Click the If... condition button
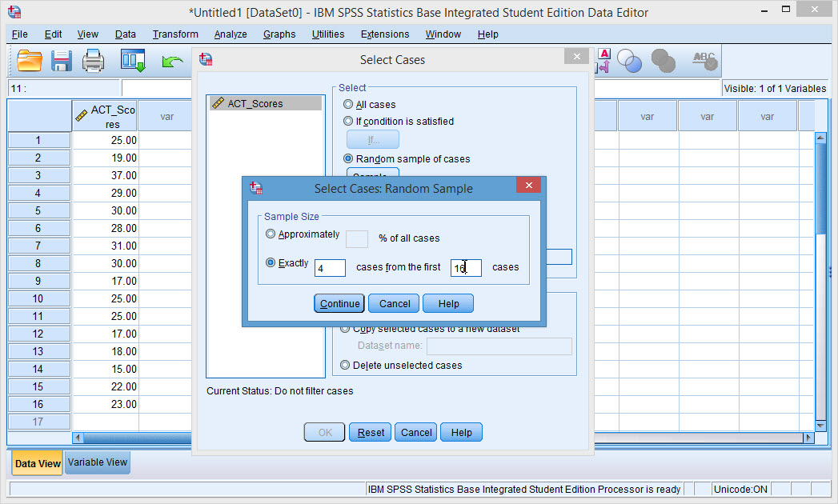The image size is (838, 504). pos(373,139)
